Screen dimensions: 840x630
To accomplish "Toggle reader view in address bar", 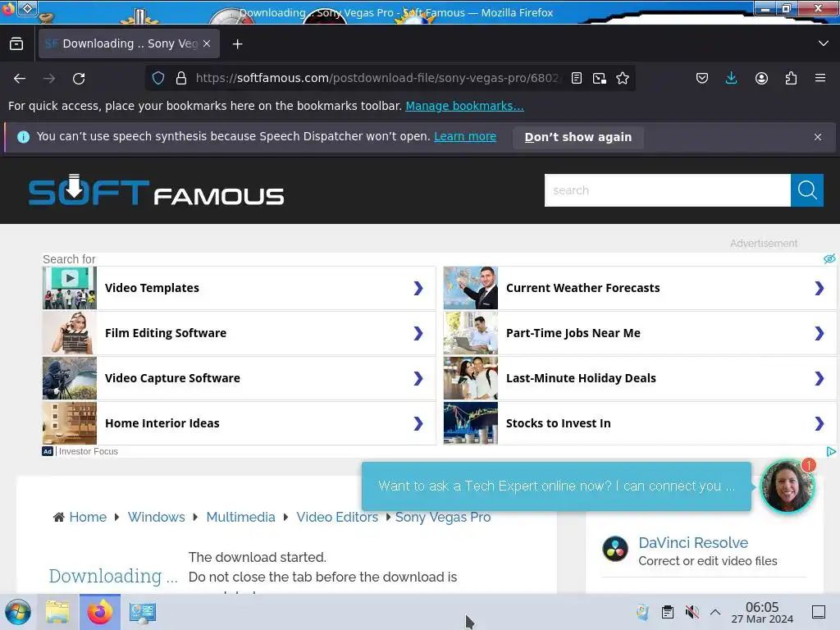I will [x=577, y=78].
